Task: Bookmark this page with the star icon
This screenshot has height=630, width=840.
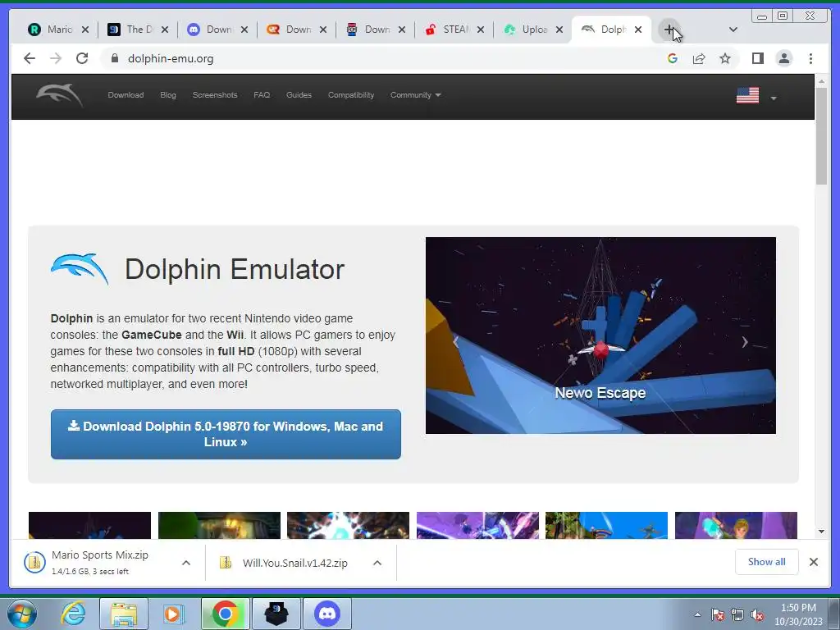Action: [x=725, y=58]
